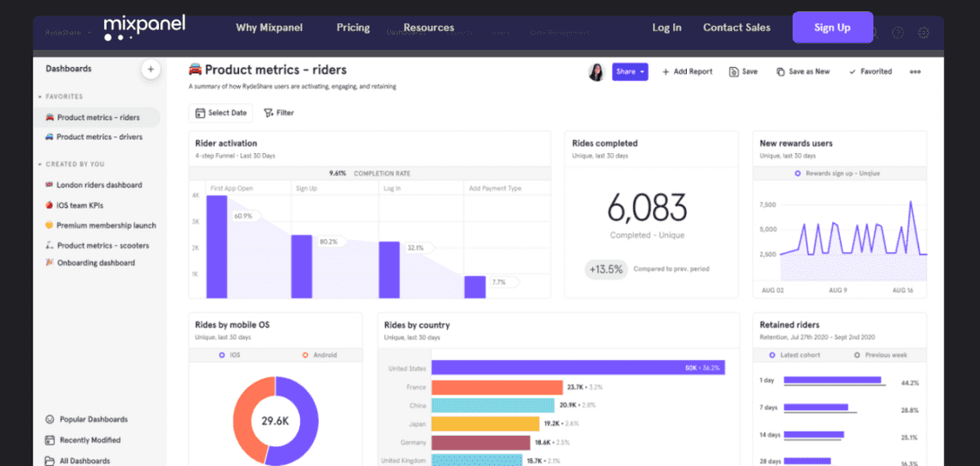Click the plus icon beside Dashboards

pyautogui.click(x=150, y=70)
